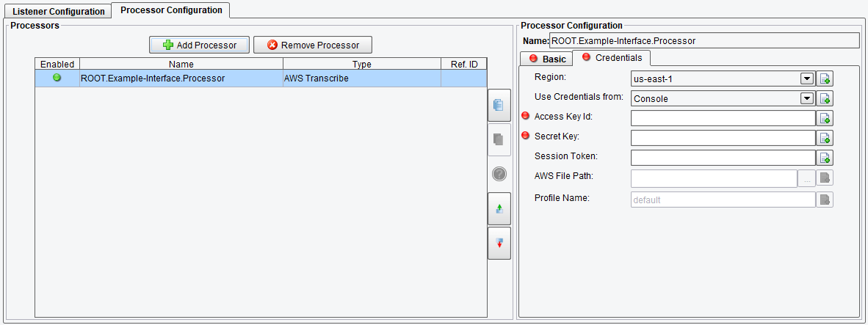The height and width of the screenshot is (325, 868).
Task: Click the Add Processor button
Action: [x=199, y=45]
